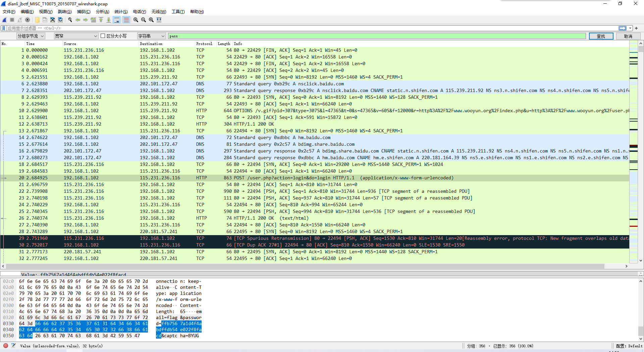Open the 捕获(C) menu

click(84, 12)
